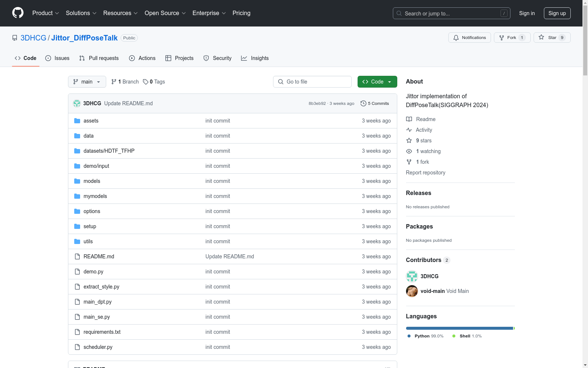Switch to the Issues tab

coord(57,58)
